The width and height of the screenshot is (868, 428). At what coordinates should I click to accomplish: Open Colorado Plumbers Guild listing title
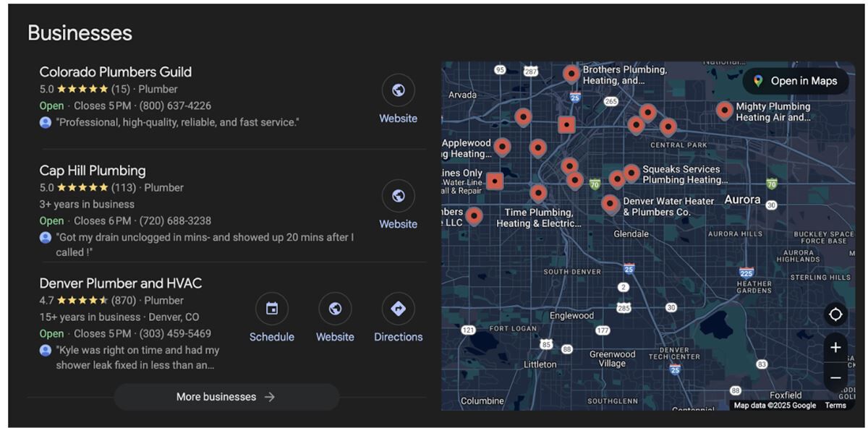tap(116, 72)
